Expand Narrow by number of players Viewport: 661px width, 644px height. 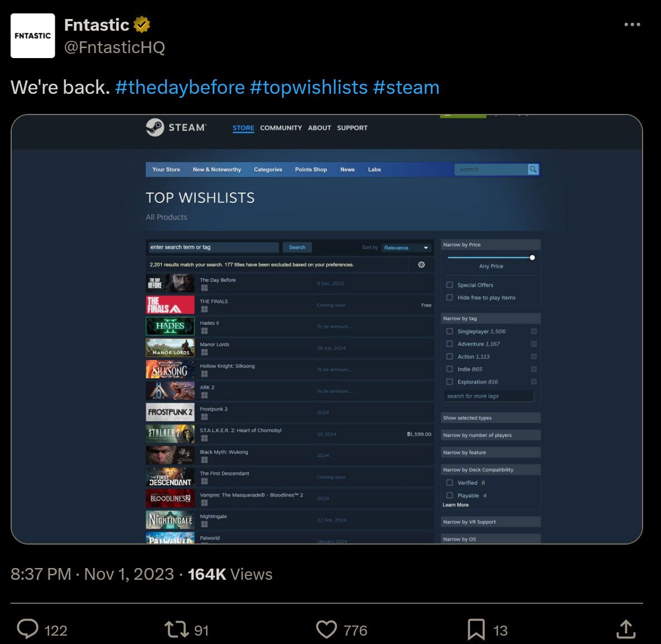point(491,435)
